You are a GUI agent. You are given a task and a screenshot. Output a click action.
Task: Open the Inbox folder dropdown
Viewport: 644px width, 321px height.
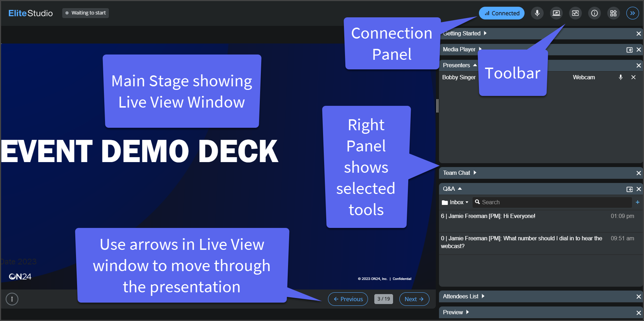[455, 202]
